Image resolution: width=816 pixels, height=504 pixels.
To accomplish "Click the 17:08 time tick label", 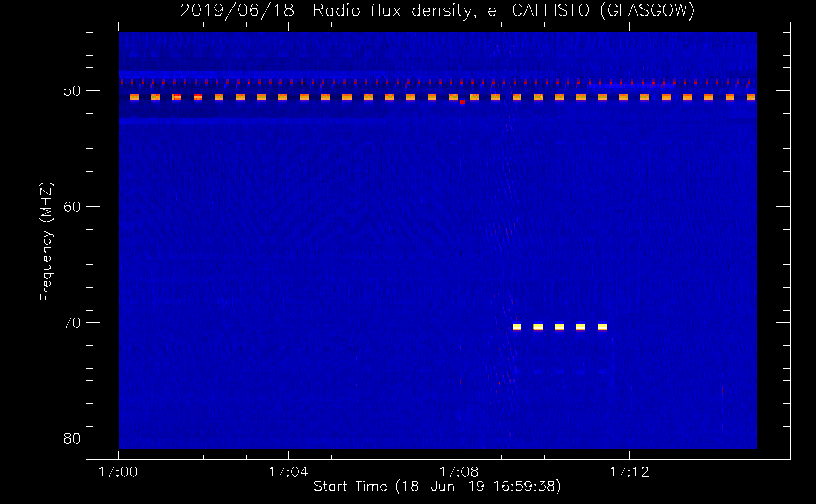I will pos(459,472).
